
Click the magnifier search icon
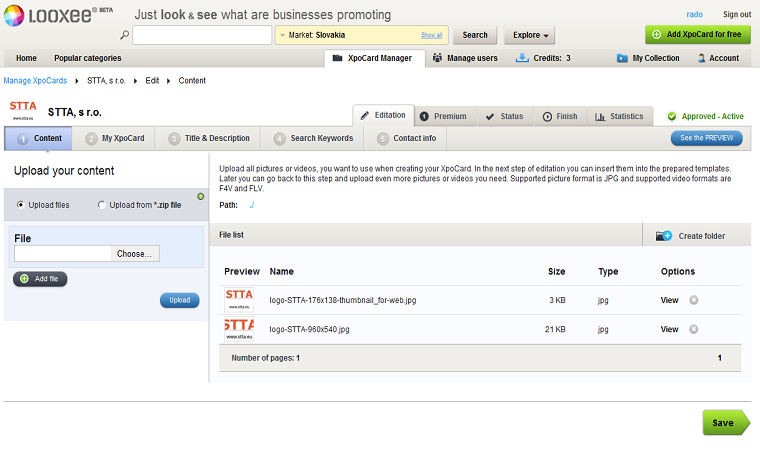pos(125,35)
